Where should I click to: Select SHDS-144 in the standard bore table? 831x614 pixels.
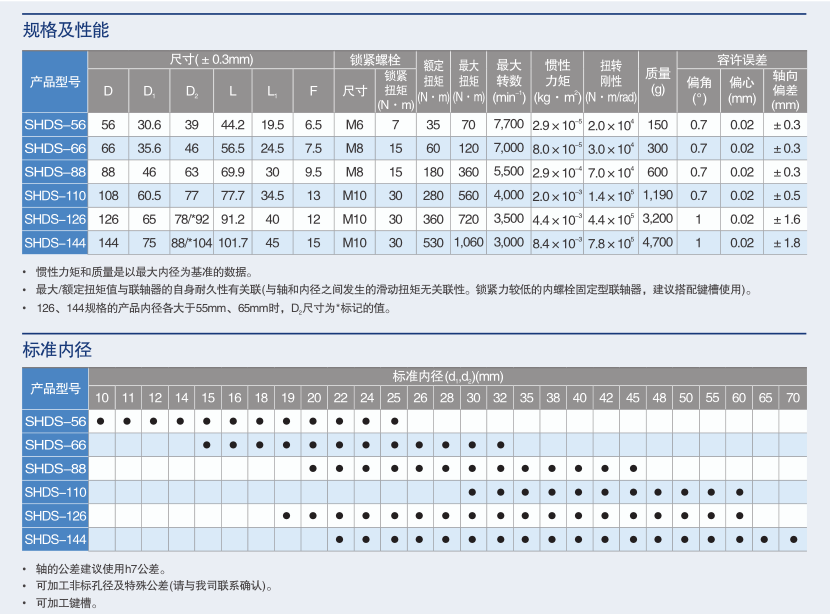point(55,539)
